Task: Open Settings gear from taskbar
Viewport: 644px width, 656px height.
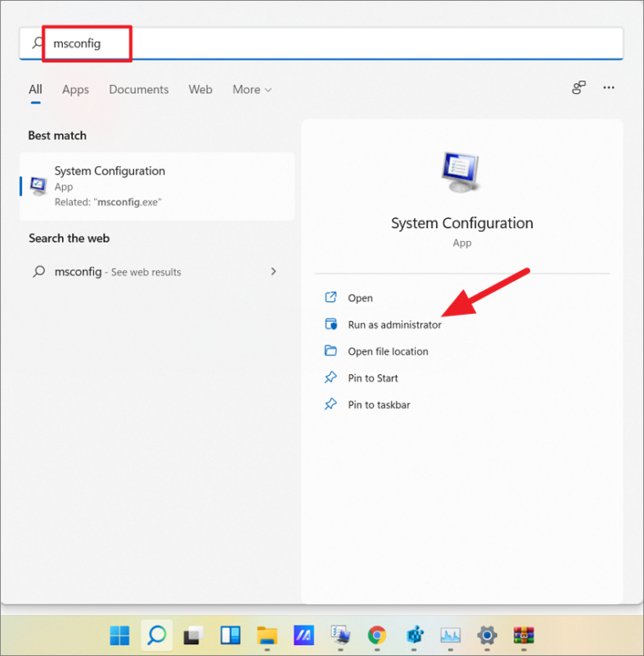Action: (x=487, y=636)
